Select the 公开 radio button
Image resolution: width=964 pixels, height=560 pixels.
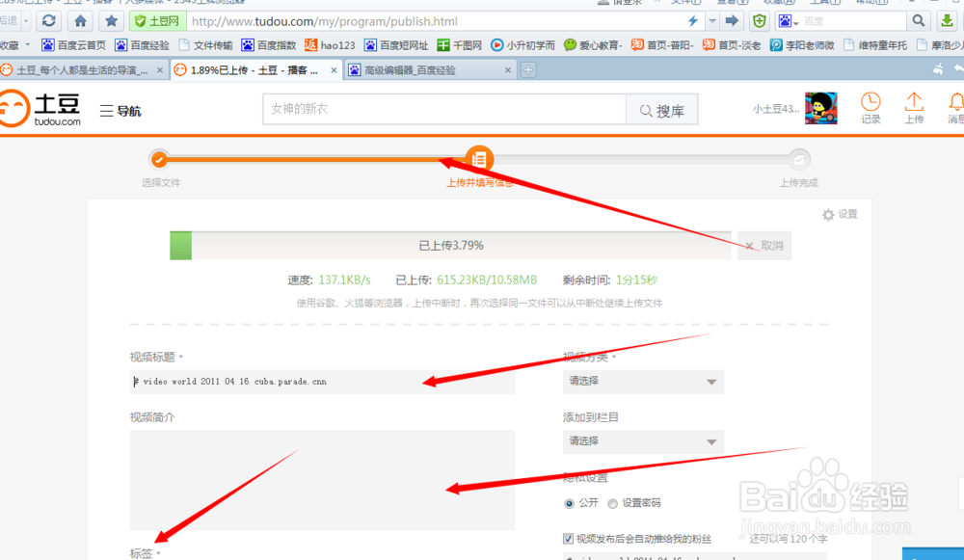tap(570, 503)
